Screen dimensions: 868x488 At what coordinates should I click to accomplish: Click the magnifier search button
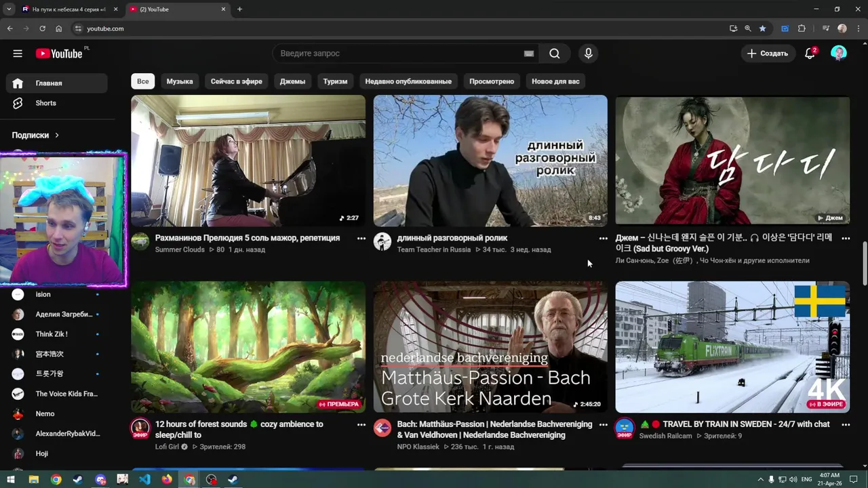click(555, 54)
